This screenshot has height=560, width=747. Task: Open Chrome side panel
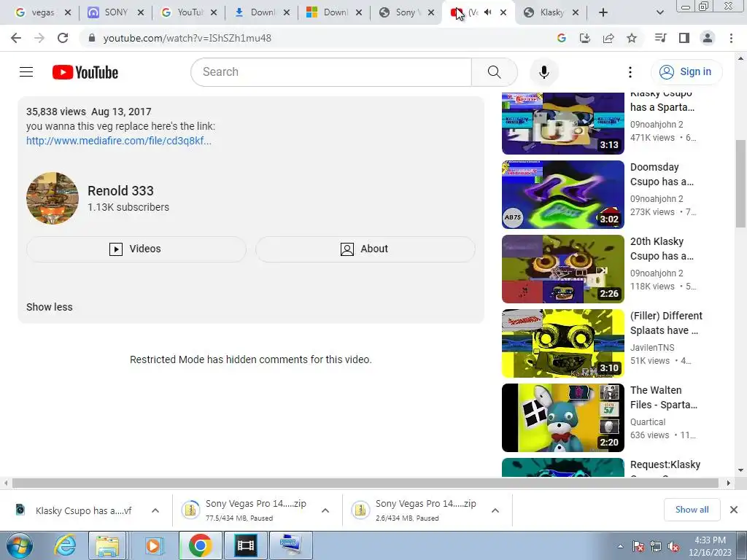(684, 38)
